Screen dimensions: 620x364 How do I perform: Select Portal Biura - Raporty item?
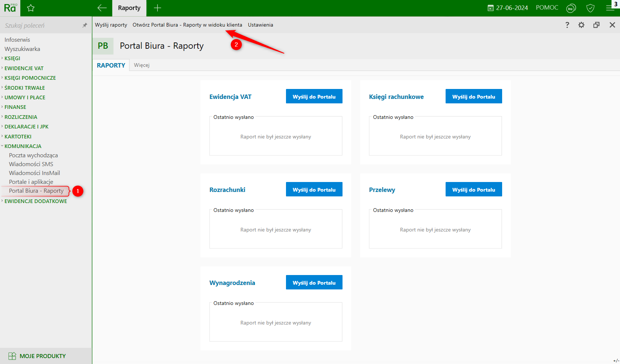[36, 191]
